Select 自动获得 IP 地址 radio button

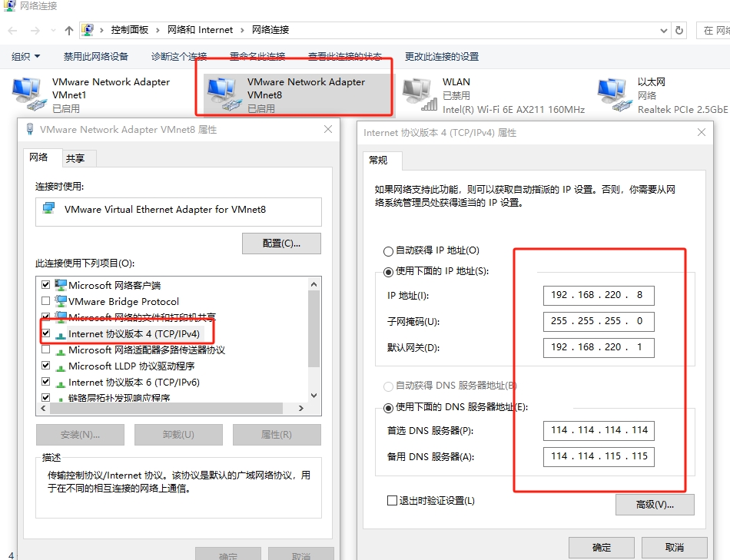pos(388,251)
